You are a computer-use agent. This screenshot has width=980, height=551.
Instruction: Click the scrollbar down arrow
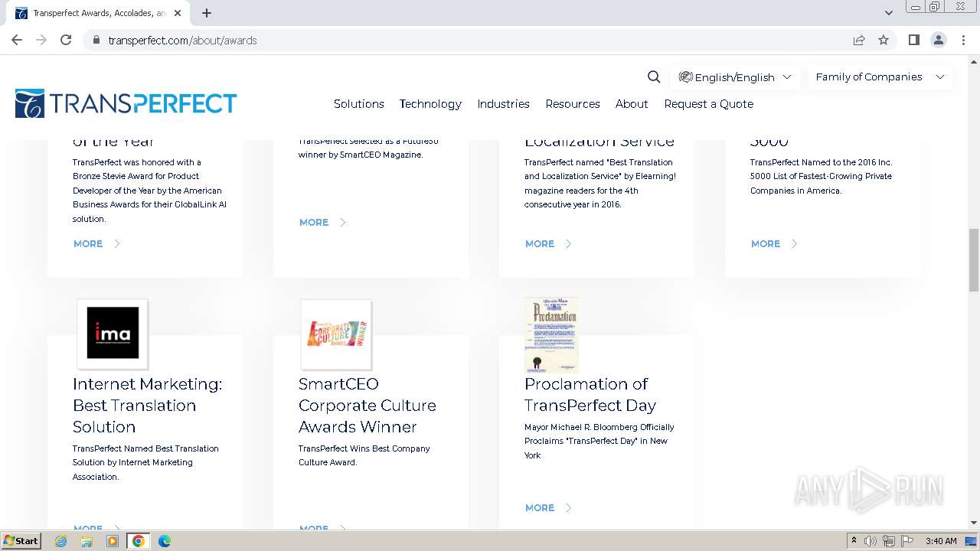click(x=973, y=523)
